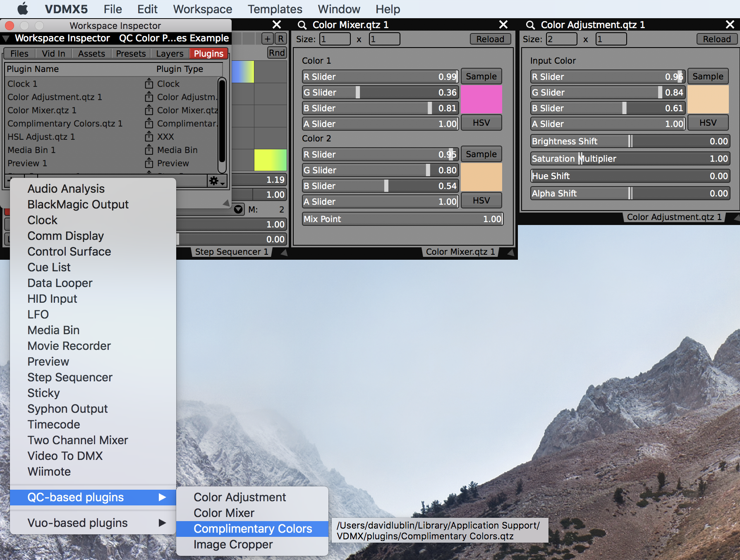Choose Movie Recorder from the plugin menu
740x560 pixels.
[93, 346]
